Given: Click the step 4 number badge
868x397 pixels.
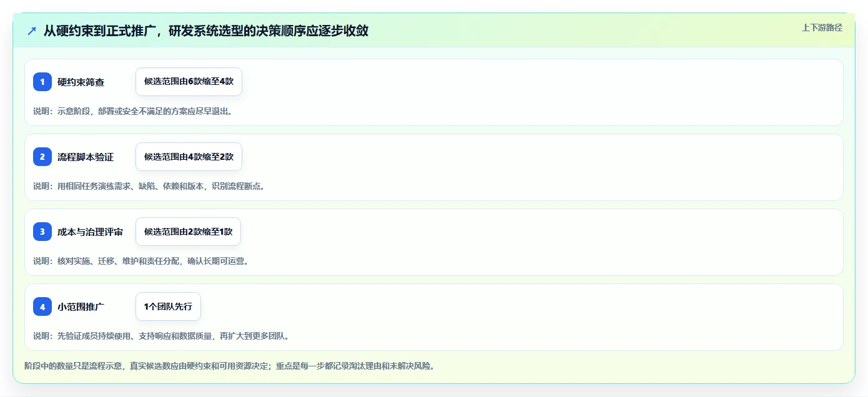Looking at the screenshot, I should click(42, 306).
